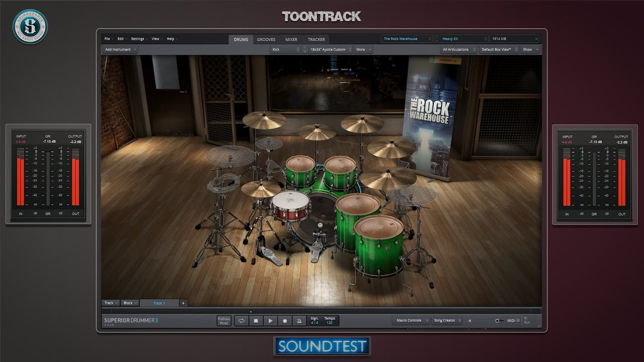Open the Add Instrument dropdown
The height and width of the screenshot is (362, 644).
pyautogui.click(x=120, y=50)
